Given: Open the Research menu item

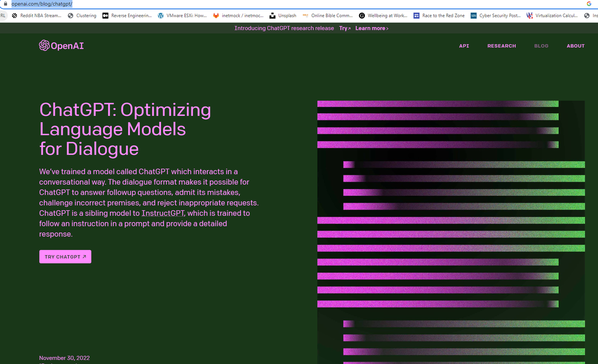Looking at the screenshot, I should pyautogui.click(x=501, y=46).
